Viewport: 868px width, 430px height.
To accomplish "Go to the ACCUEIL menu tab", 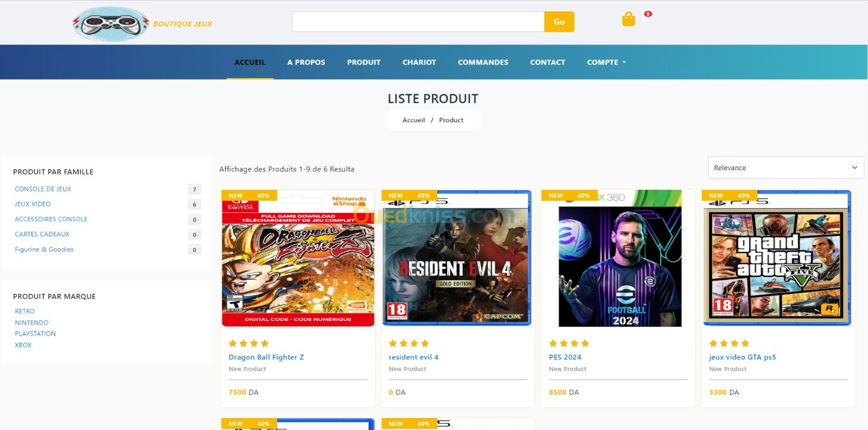I will (x=250, y=62).
